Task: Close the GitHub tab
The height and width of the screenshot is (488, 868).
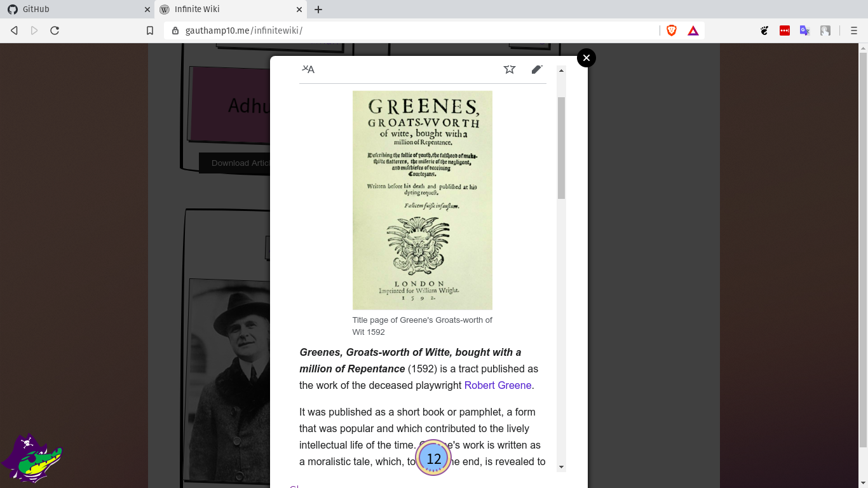Action: (147, 10)
